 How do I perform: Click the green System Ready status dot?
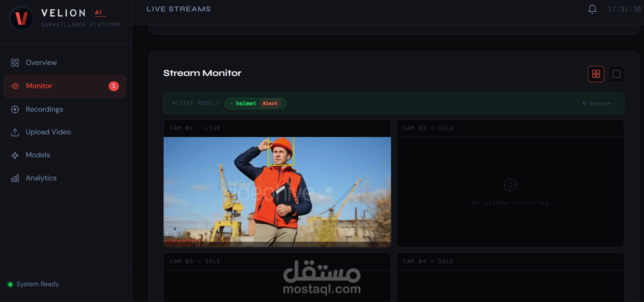click(10, 284)
